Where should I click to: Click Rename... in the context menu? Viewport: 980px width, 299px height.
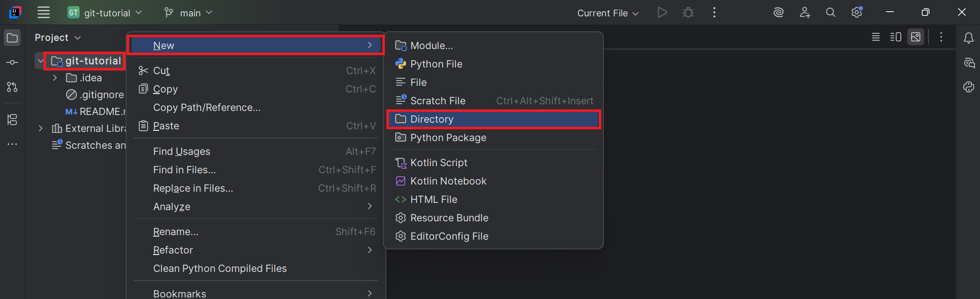(176, 232)
